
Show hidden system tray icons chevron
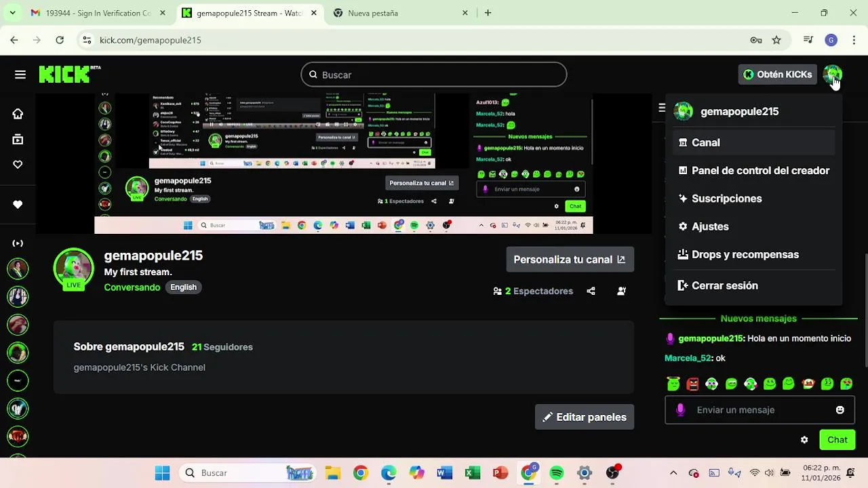click(673, 473)
